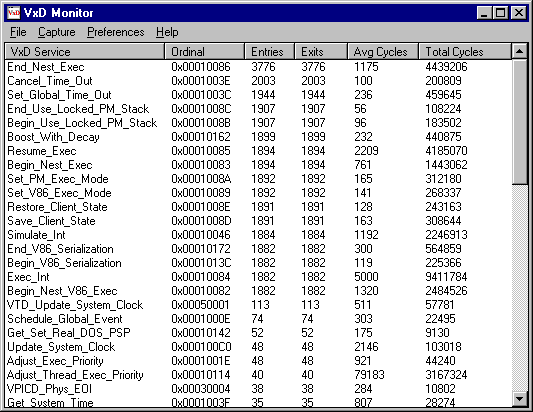Click the scrollbar track below the thumb
533x412 pixels.
pyautogui.click(x=519, y=288)
